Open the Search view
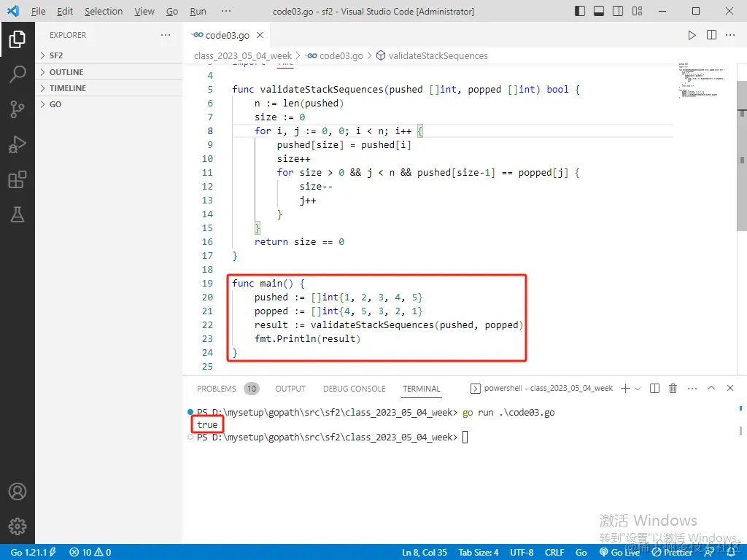 [18, 74]
